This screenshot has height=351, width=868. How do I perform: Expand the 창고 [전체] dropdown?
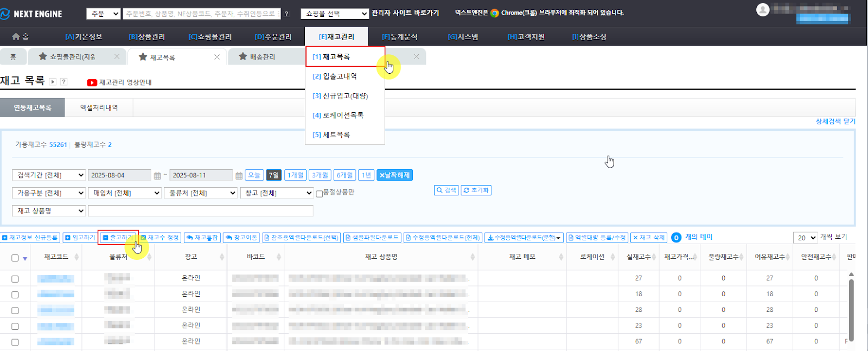coord(277,193)
